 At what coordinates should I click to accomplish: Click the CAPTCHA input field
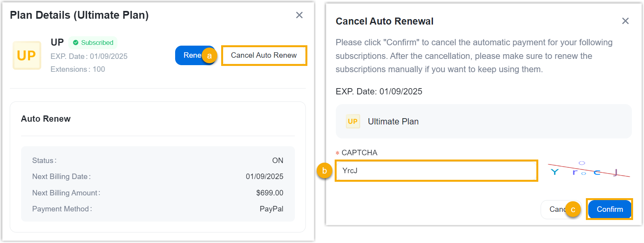[x=436, y=170]
